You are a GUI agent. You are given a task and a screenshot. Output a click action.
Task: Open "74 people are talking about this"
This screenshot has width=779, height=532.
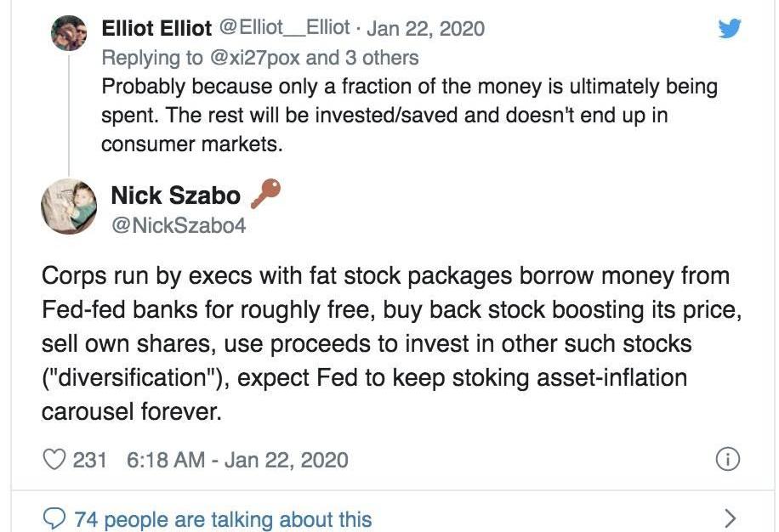[223, 518]
